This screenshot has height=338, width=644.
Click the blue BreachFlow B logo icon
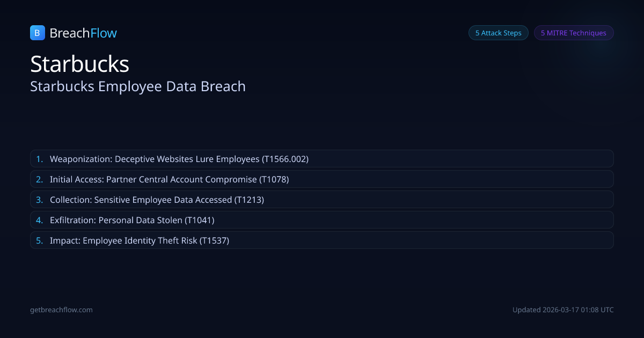coord(37,33)
